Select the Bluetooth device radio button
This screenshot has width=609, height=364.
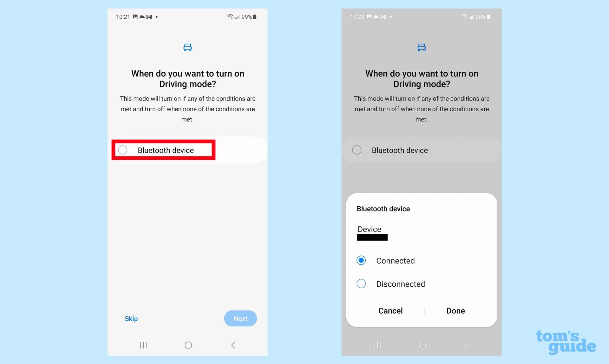coord(123,150)
